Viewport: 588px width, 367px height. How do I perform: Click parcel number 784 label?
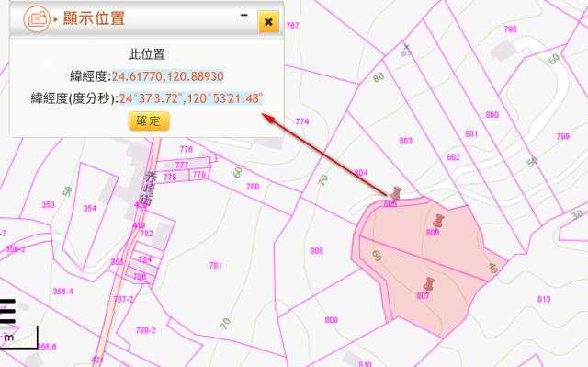145,259
